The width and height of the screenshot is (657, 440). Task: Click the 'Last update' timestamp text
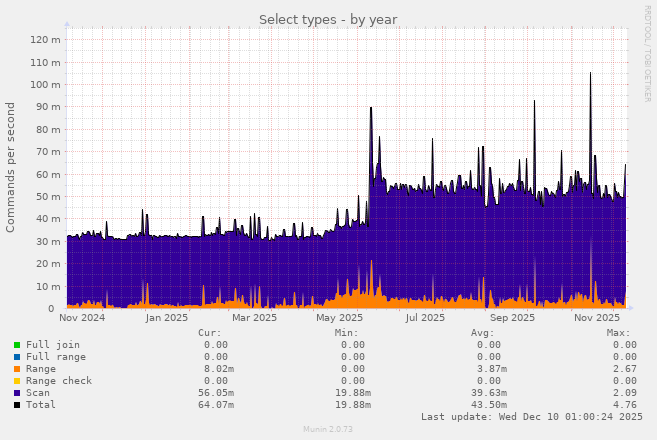point(532,417)
